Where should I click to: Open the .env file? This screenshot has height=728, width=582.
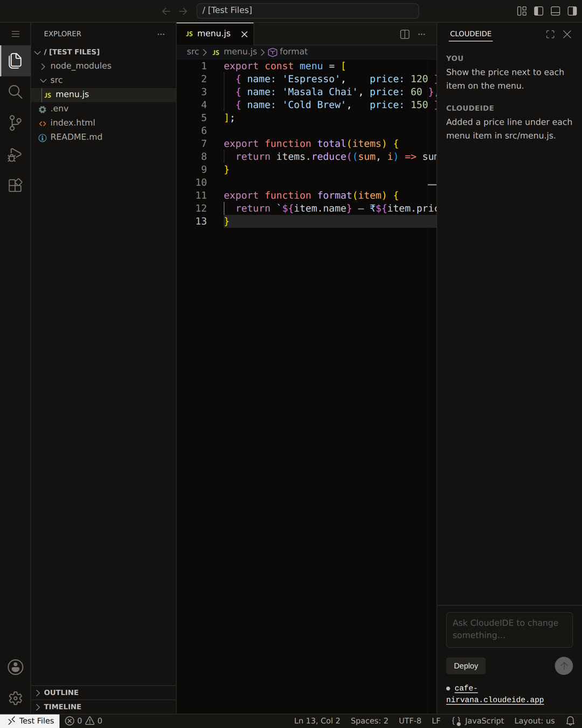point(103,108)
